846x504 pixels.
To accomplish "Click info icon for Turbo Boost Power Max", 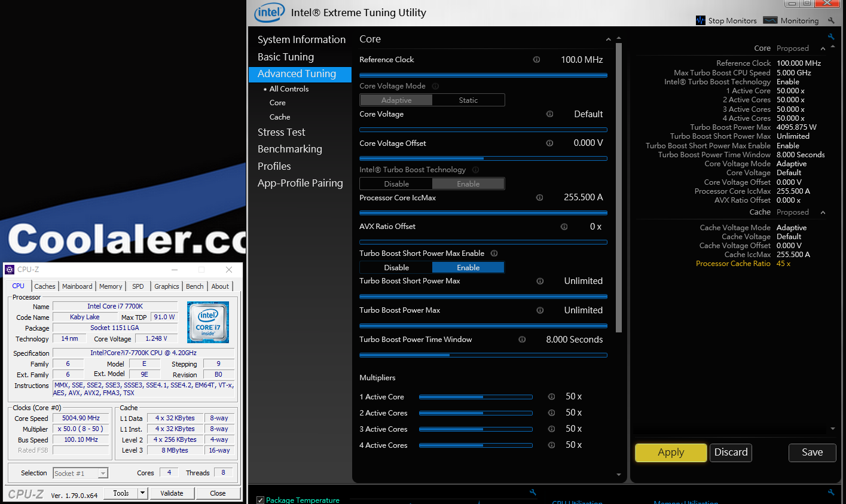I will click(540, 310).
